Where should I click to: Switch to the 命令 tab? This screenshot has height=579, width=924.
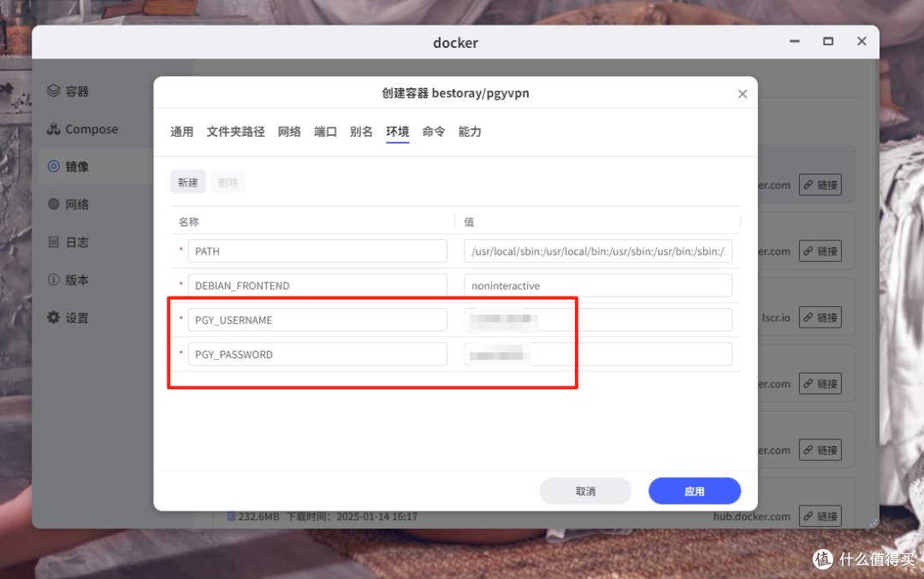click(x=434, y=132)
